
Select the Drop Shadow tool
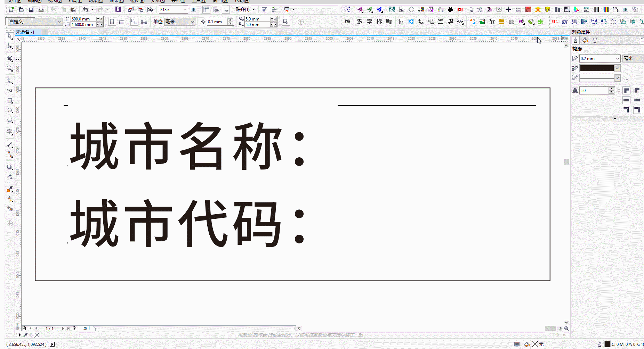click(10, 167)
